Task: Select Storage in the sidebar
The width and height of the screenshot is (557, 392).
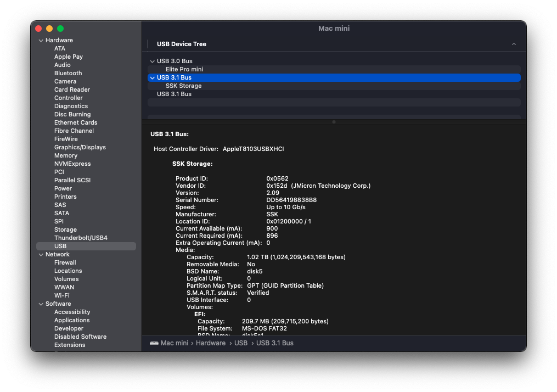Action: 65,229
